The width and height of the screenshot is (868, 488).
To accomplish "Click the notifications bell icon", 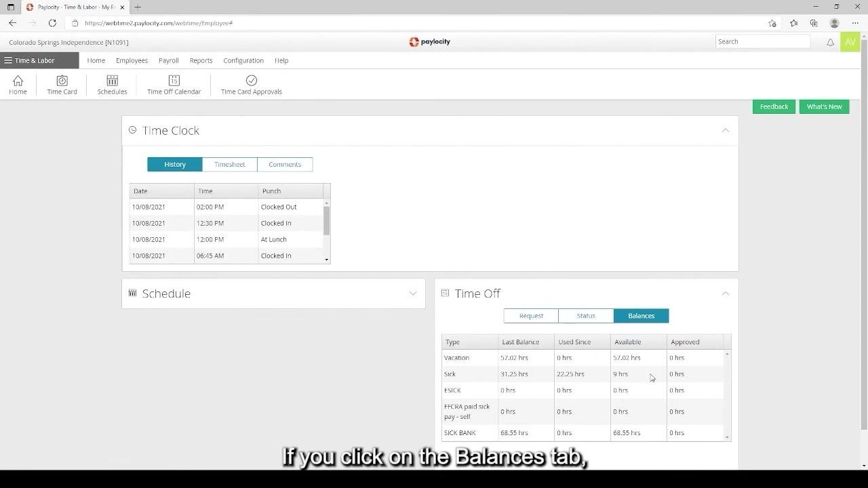I will [830, 42].
